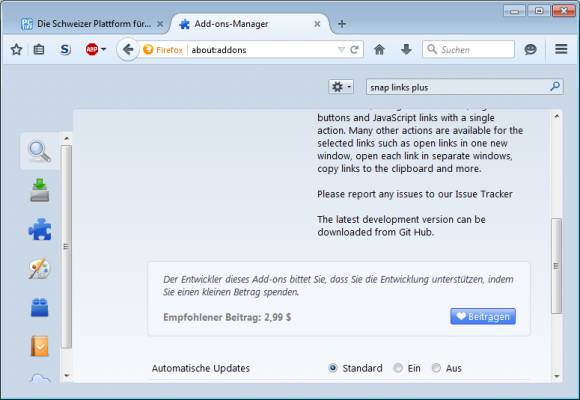
Task: Click sidebar scrollbar up arrow
Action: click(66, 139)
